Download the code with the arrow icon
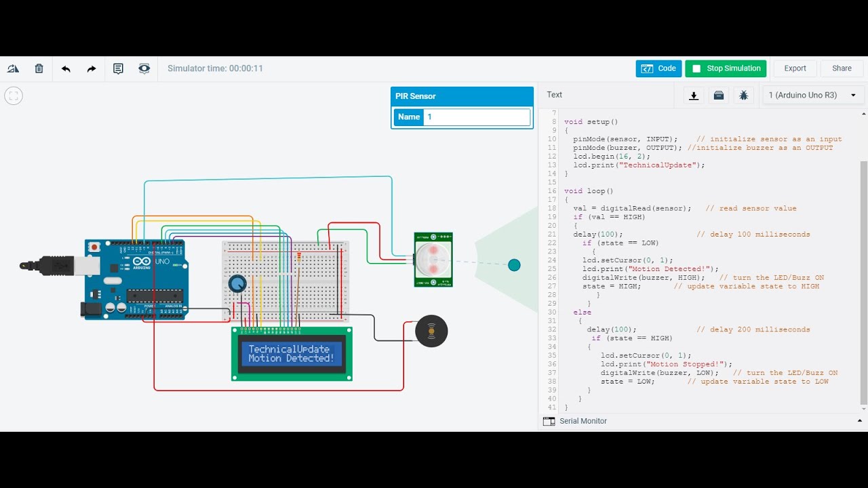 (x=694, y=96)
